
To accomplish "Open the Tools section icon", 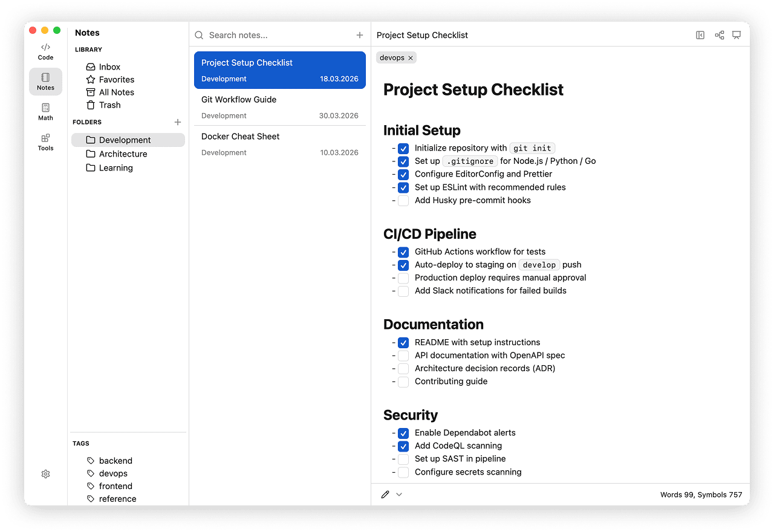I will [45, 142].
